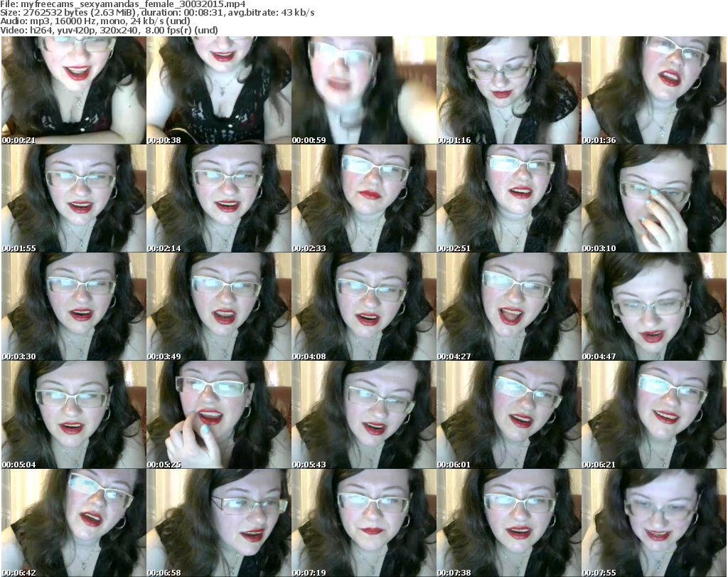Open the frame at timestamp 00:06:01

click(x=509, y=414)
